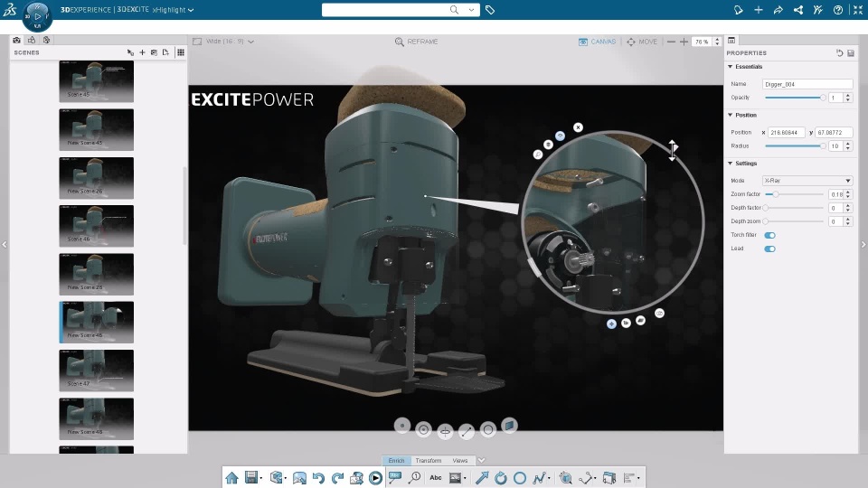Click the magnifier icon in search field
The image size is (868, 488).
click(x=454, y=10)
